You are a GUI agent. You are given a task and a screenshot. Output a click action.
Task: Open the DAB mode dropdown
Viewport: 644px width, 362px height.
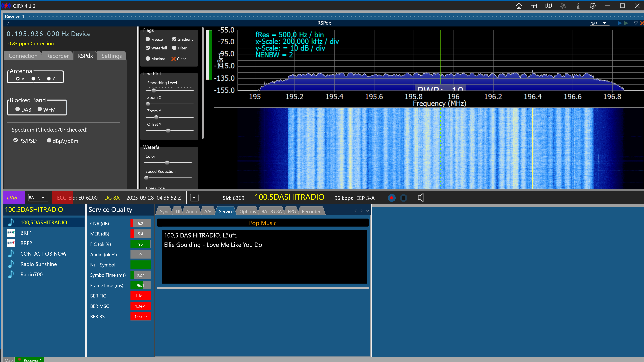[x=600, y=23]
